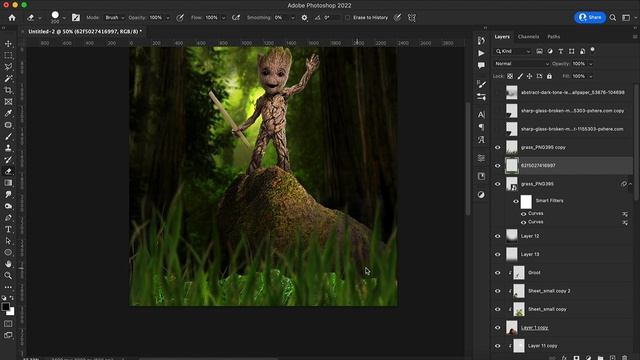
Task: Open the Fill percentage dropdown
Action: [x=591, y=76]
